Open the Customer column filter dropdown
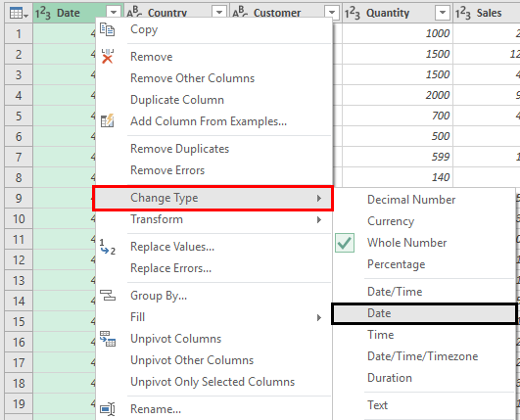Image resolution: width=520 pixels, height=420 pixels. 332,13
